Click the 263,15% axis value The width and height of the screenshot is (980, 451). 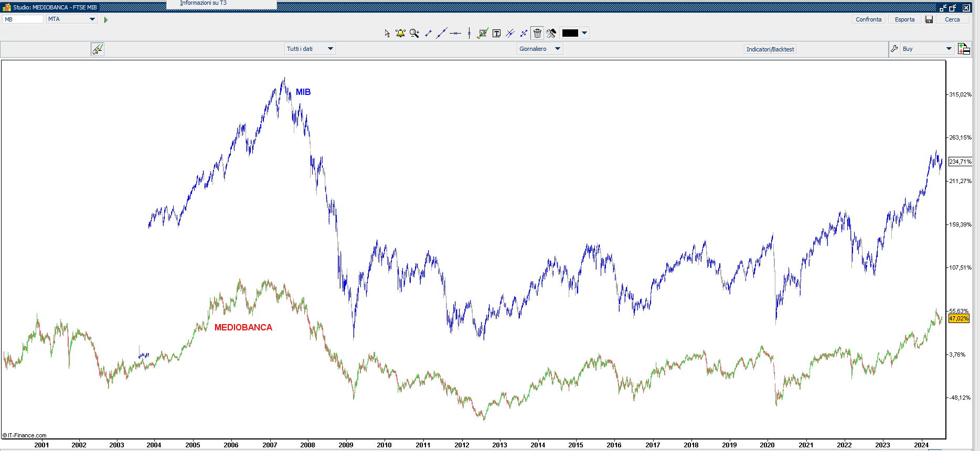click(x=960, y=137)
